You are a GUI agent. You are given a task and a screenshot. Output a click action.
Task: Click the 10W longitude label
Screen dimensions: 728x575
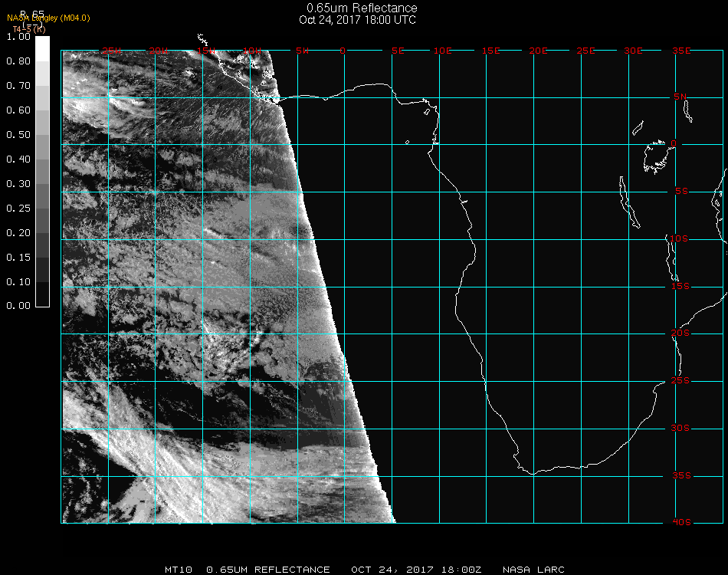(x=252, y=51)
